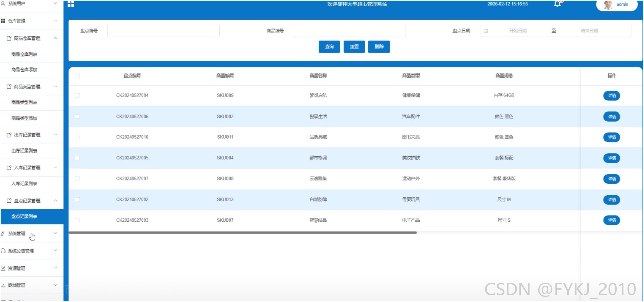Tick the checkbox for CK20240527003
644x302 pixels.
click(x=77, y=220)
